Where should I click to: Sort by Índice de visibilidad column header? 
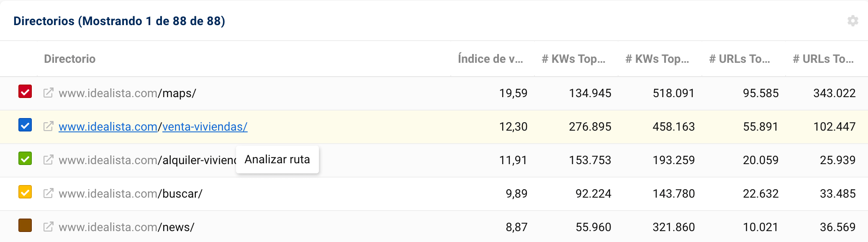(490, 59)
